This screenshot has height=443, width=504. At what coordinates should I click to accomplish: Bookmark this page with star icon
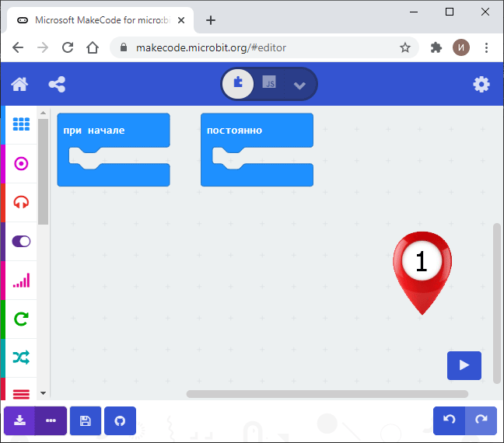coord(405,47)
